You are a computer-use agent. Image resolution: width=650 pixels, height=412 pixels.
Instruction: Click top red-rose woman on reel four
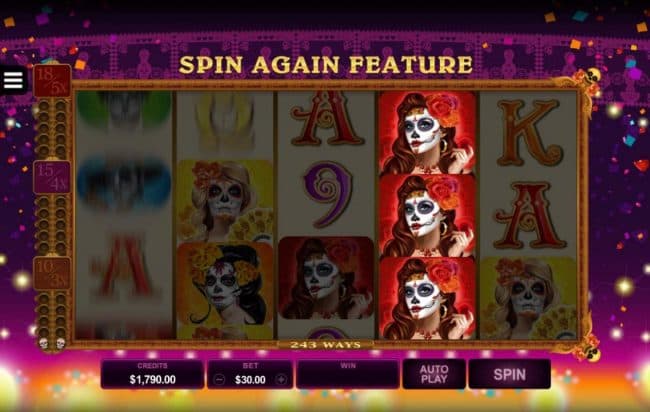(x=427, y=133)
